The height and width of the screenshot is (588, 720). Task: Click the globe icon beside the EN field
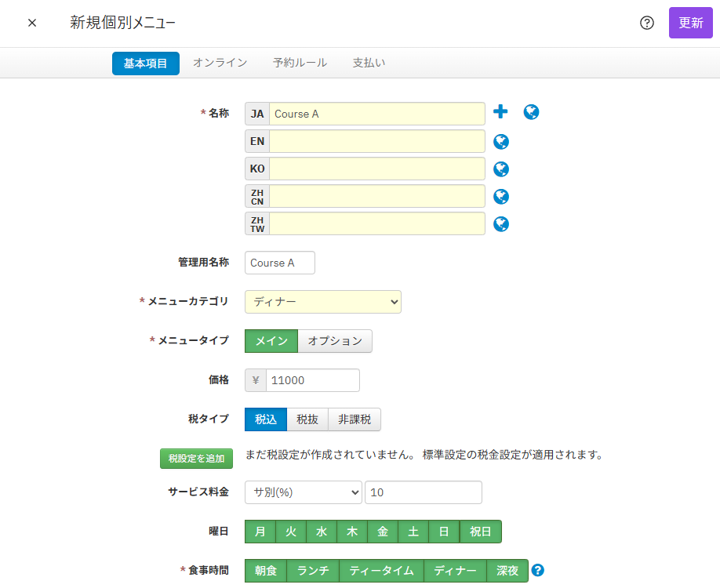[x=501, y=142]
